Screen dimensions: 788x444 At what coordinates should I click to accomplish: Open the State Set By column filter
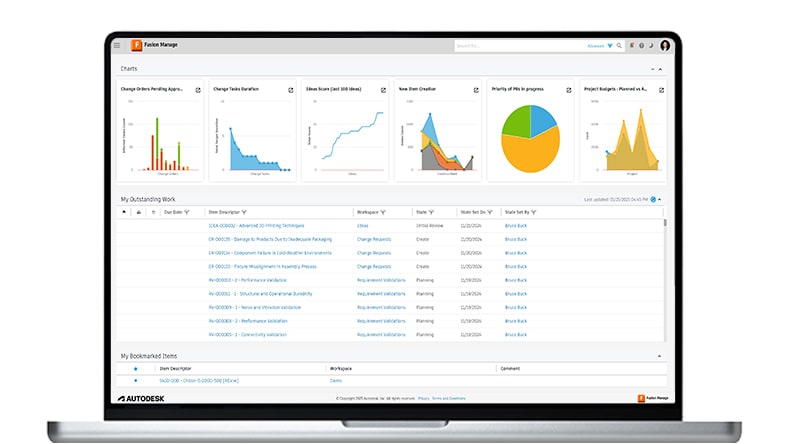point(534,212)
